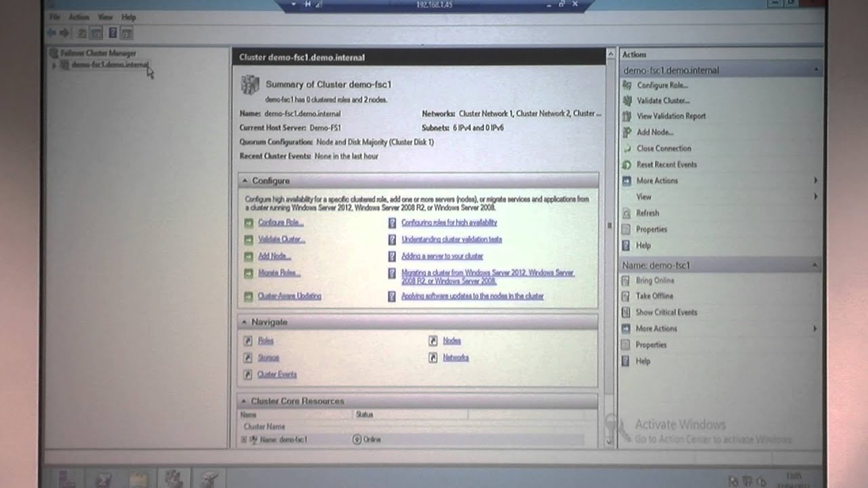
Task: Click the shortcut icon beside Roles link
Action: [248, 341]
